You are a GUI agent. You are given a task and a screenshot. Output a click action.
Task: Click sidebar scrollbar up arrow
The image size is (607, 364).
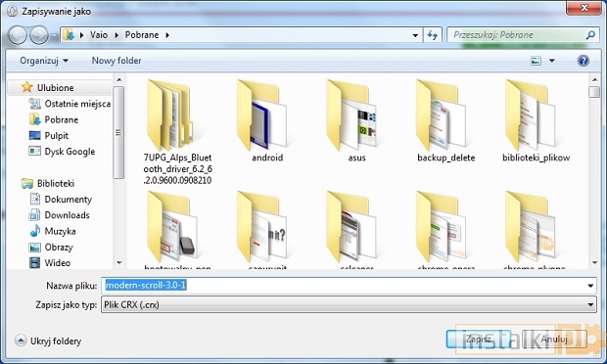click(118, 80)
